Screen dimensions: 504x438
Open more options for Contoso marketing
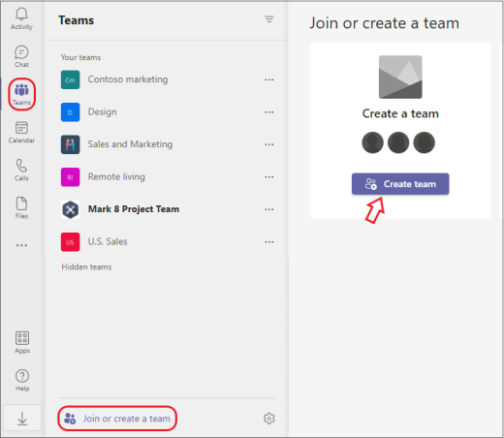coord(269,79)
